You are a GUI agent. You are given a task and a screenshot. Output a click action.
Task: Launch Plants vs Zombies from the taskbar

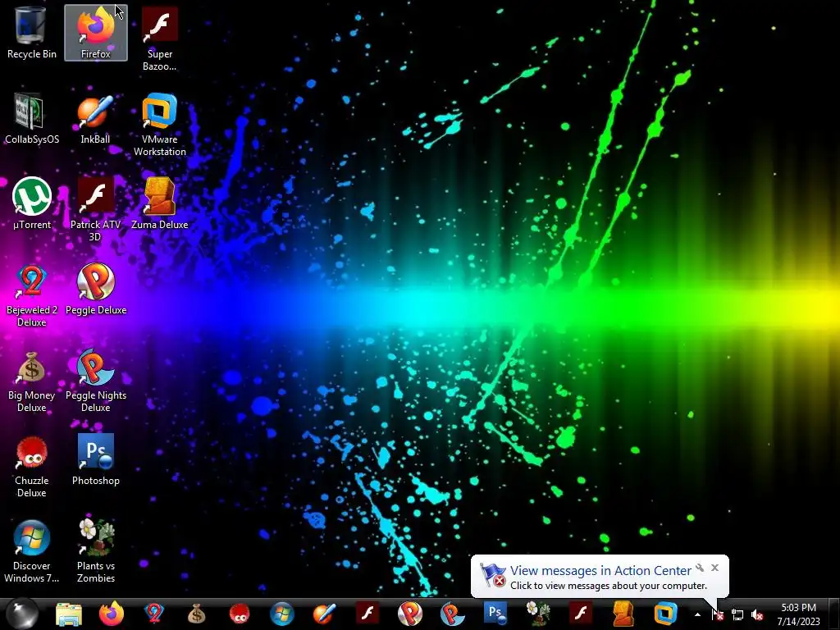tap(538, 614)
